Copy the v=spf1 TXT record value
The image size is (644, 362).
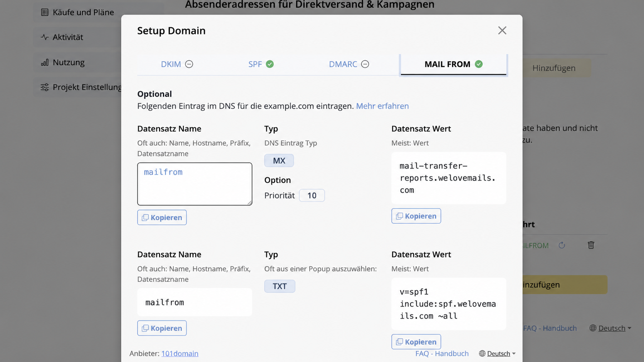(416, 342)
